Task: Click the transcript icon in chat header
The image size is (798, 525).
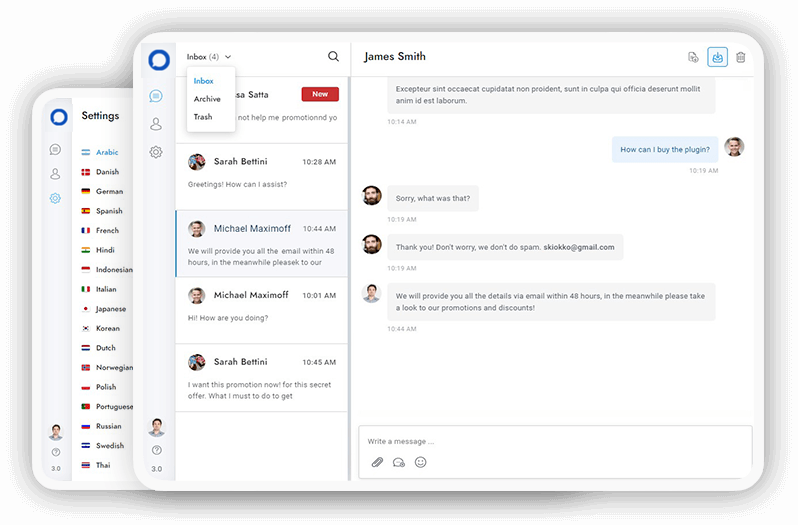Action: pos(693,57)
